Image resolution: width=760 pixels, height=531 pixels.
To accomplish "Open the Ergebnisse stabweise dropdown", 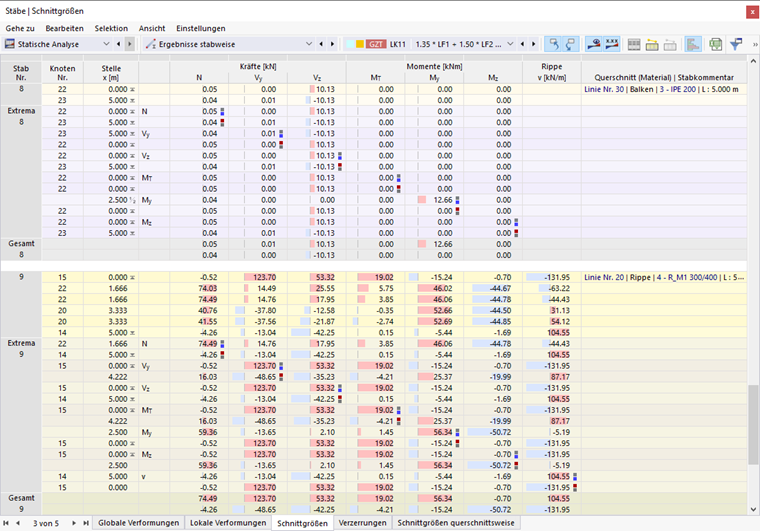I will pos(309,44).
